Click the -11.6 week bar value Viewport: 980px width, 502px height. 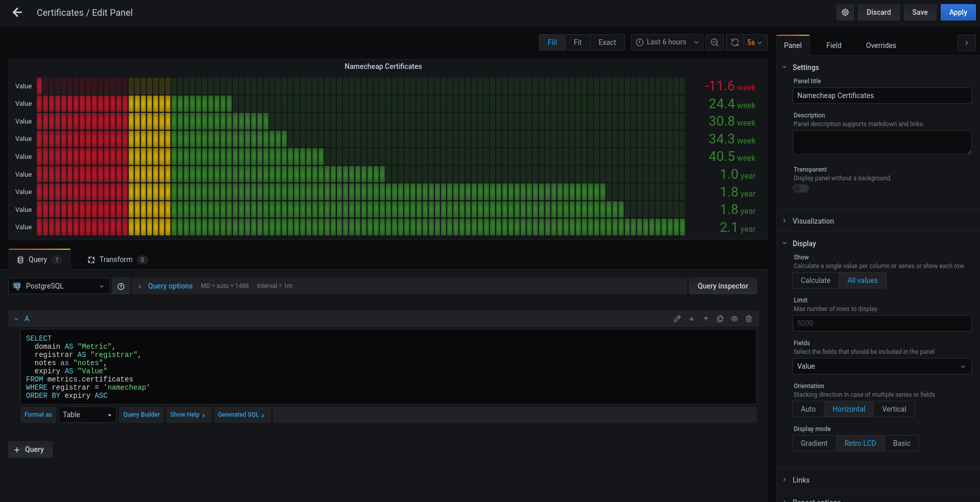tap(730, 86)
